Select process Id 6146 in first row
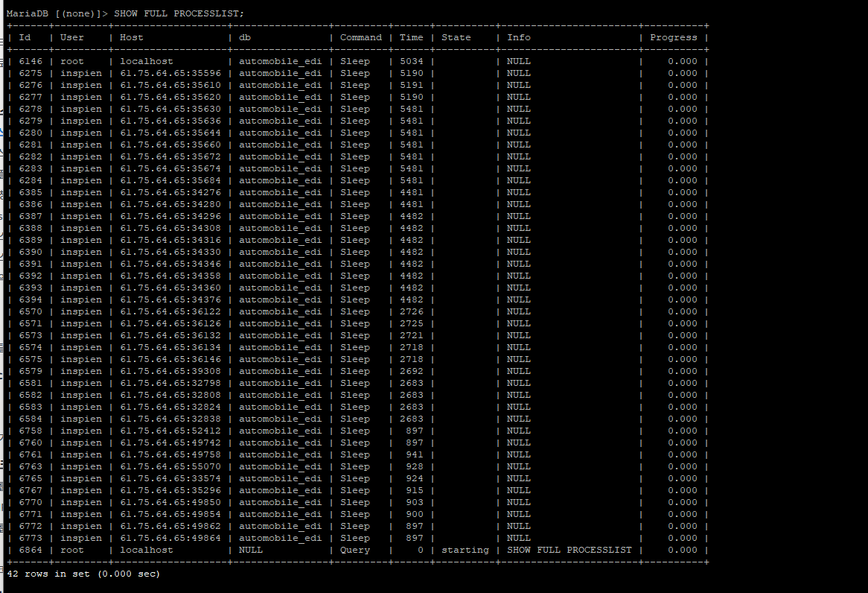The height and width of the screenshot is (593, 868). [x=31, y=61]
